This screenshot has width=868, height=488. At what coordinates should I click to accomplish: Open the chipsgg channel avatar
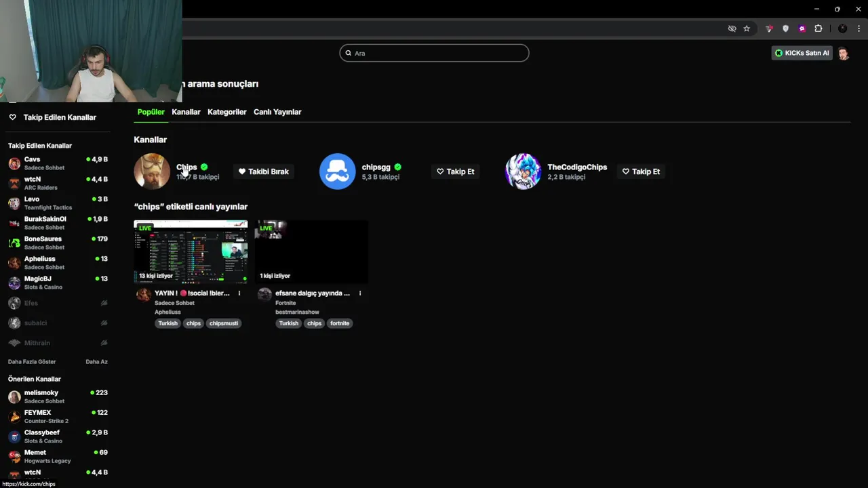(338, 171)
